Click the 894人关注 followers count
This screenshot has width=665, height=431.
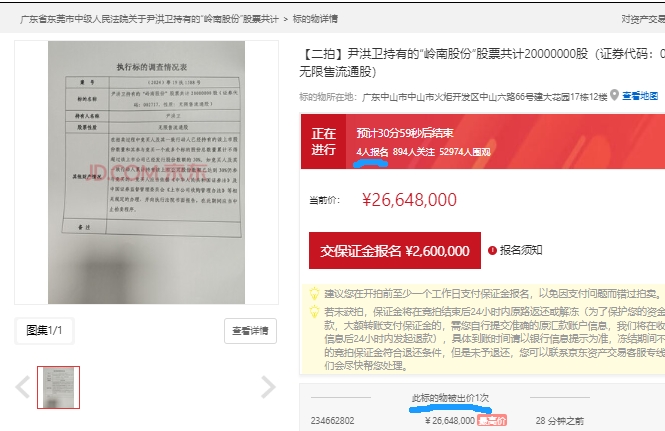click(x=414, y=152)
